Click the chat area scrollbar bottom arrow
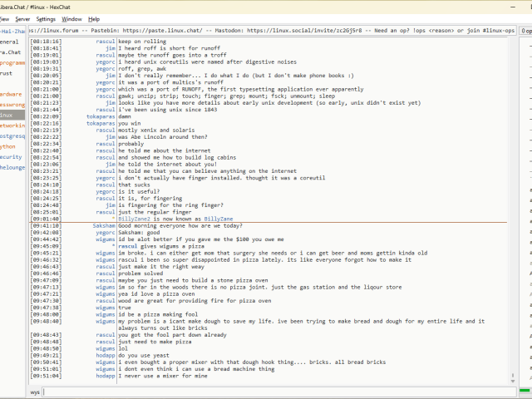The height and width of the screenshot is (399, 532). coord(511,379)
